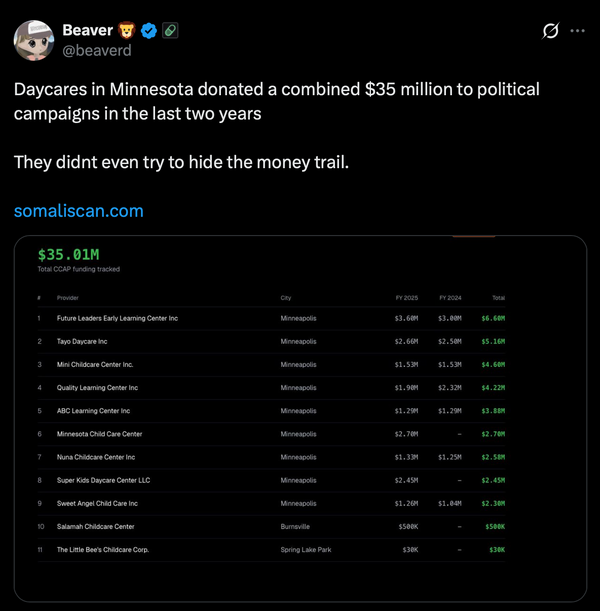Click the $35.01M total funding figure

click(68, 255)
